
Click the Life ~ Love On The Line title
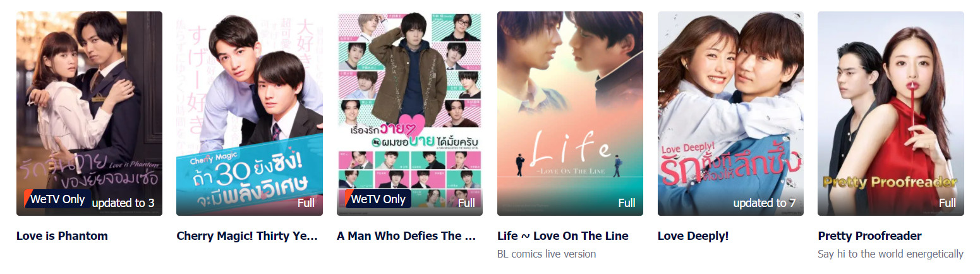(x=563, y=236)
